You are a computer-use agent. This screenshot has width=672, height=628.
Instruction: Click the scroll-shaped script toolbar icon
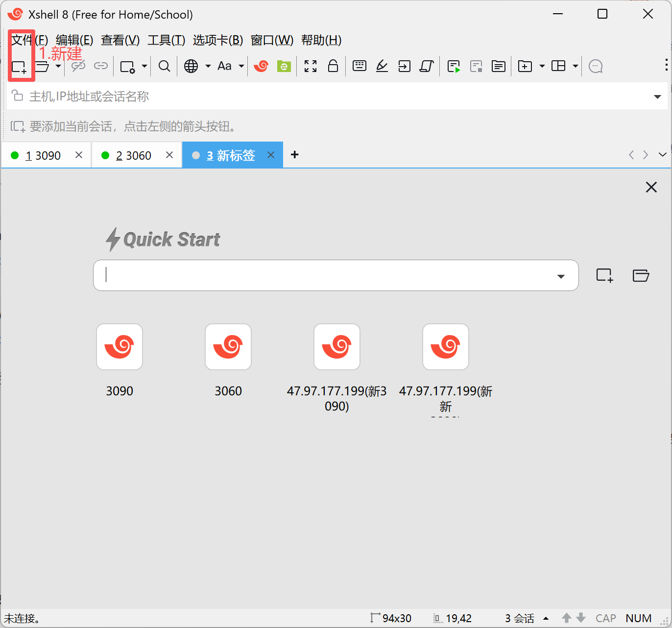[x=427, y=66]
